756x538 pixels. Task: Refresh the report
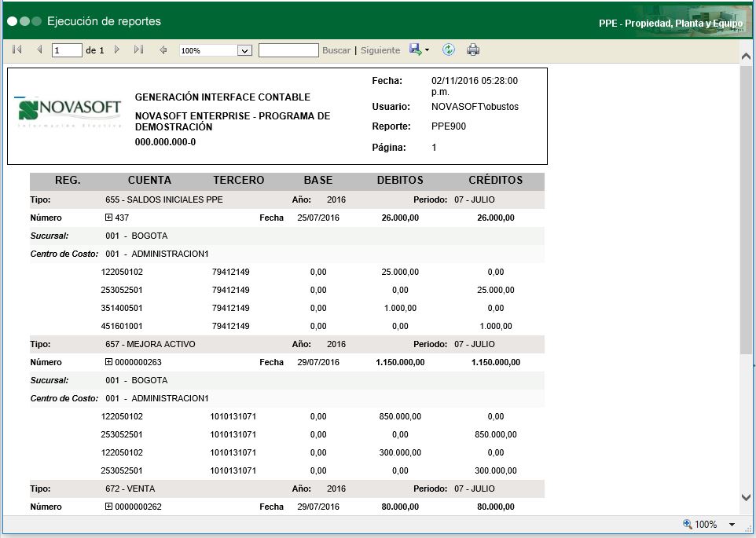click(x=449, y=50)
